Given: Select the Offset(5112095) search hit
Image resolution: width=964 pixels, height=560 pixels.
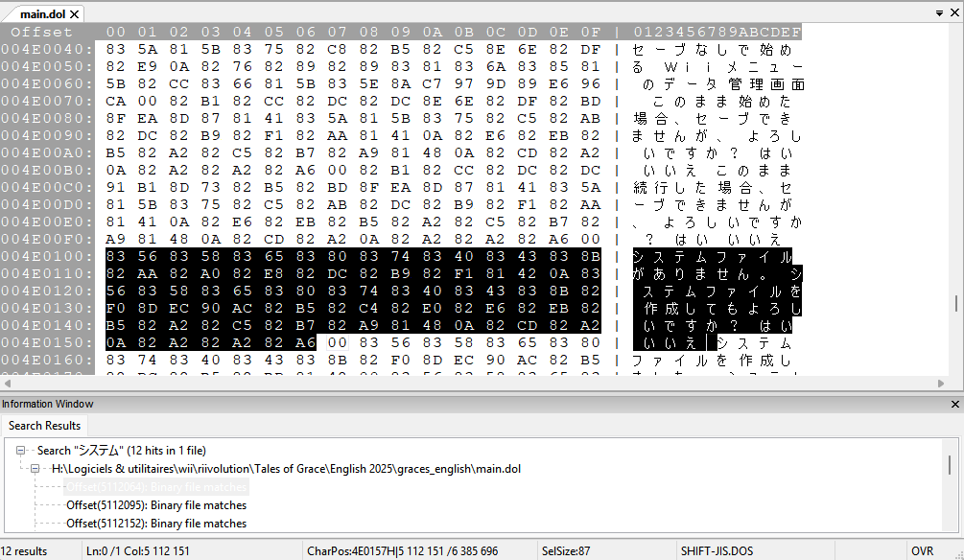Looking at the screenshot, I should (x=156, y=505).
